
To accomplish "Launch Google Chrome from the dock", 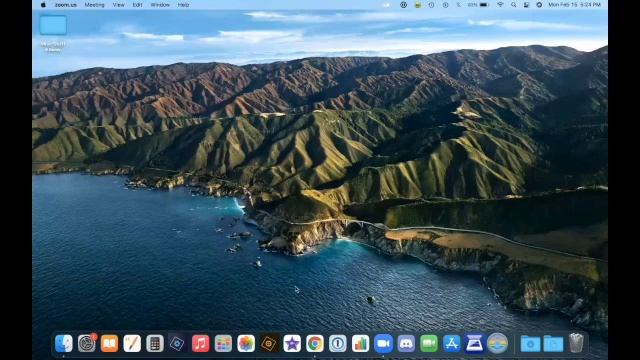I will [x=315, y=343].
